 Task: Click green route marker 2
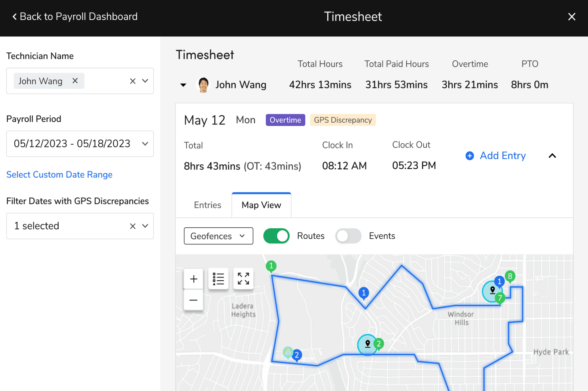click(x=379, y=344)
